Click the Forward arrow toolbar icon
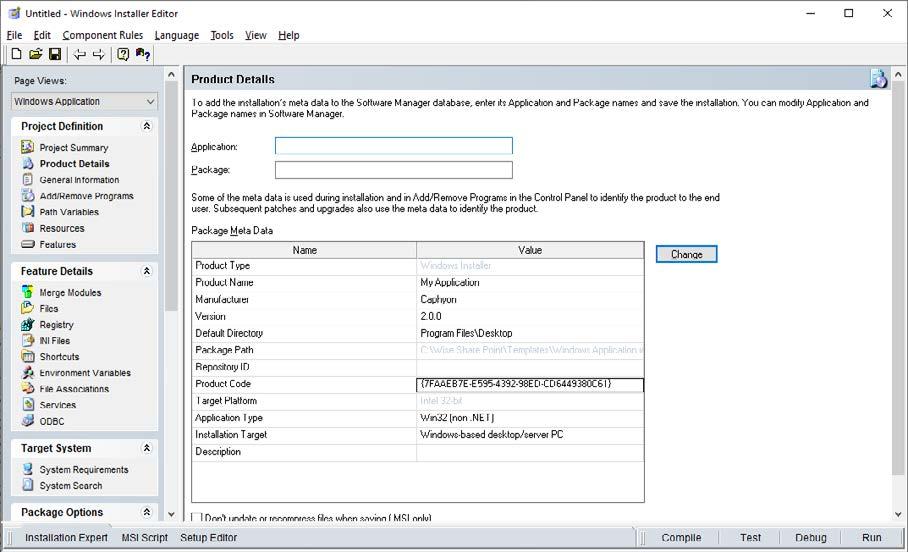Image resolution: width=908 pixels, height=552 pixels. [99, 54]
